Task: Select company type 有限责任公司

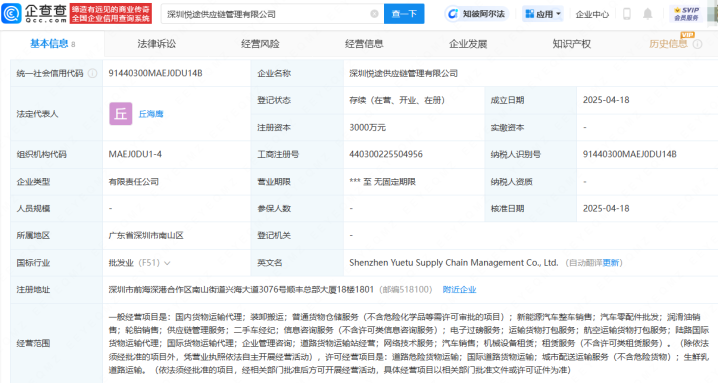Action: click(133, 181)
